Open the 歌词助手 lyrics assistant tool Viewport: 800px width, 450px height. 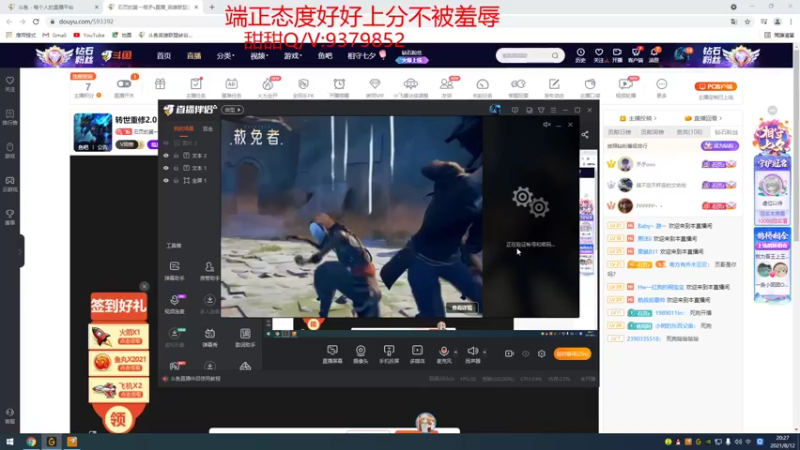tap(245, 338)
